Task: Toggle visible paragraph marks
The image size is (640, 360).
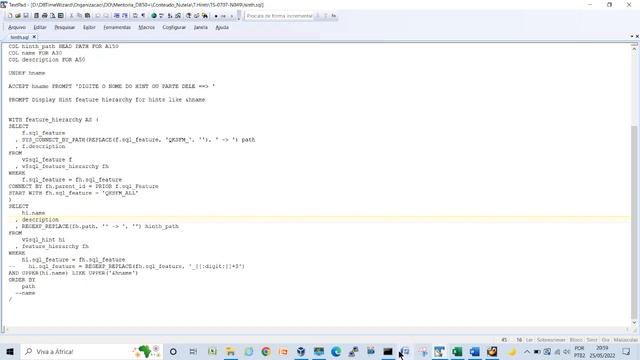Action: coord(143,16)
